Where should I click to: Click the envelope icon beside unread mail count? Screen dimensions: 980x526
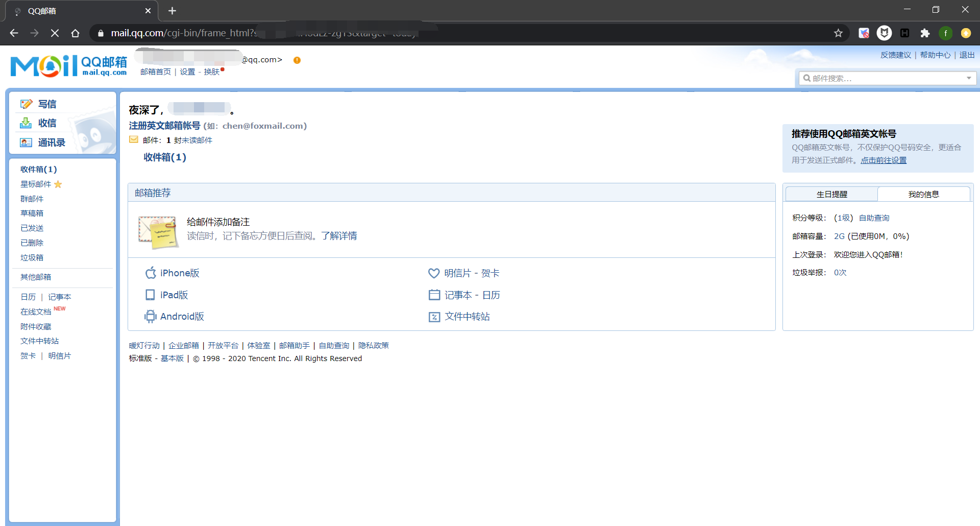coord(134,139)
